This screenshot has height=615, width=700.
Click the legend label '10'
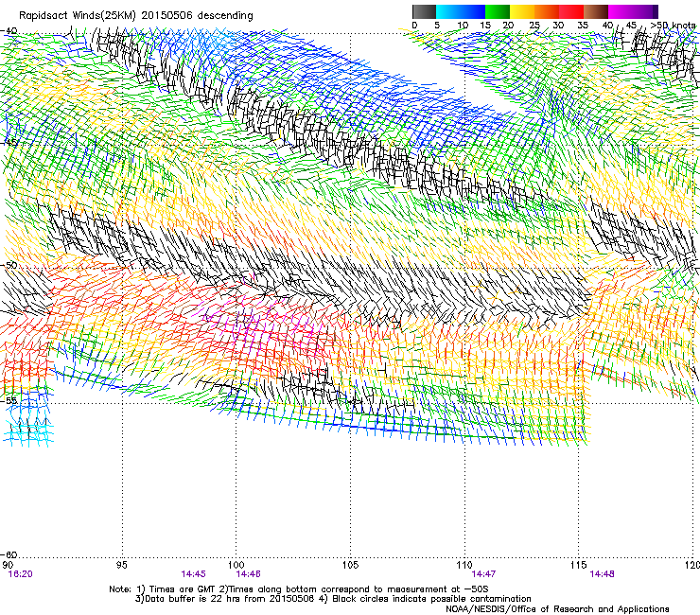463,26
